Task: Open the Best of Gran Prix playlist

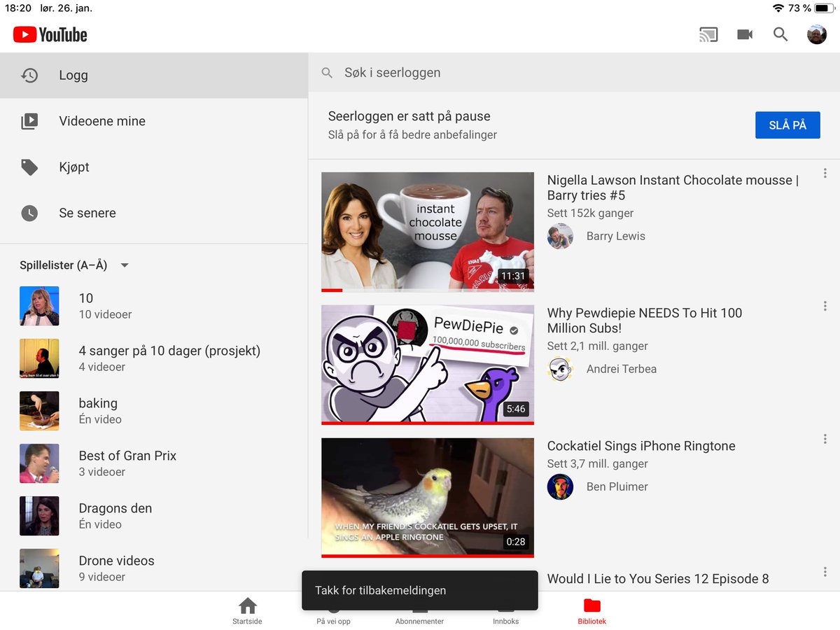Action: 154,463
